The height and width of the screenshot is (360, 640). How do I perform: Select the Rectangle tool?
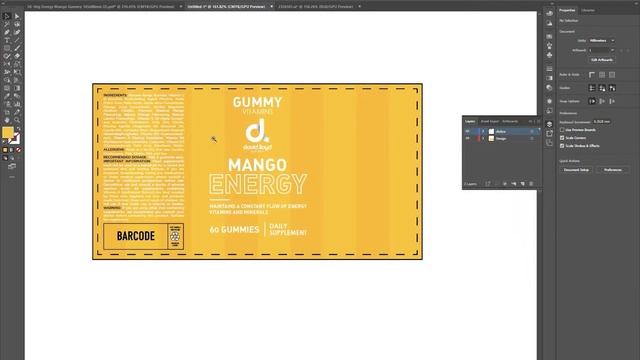pos(7,48)
